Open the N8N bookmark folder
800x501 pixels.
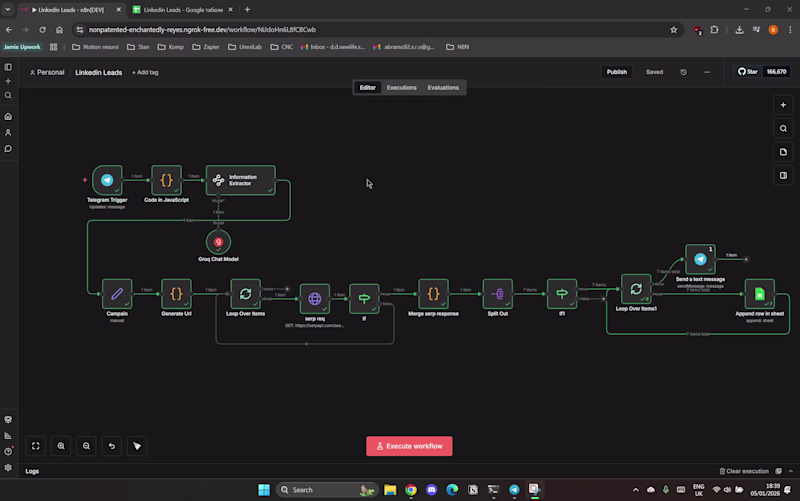(458, 47)
